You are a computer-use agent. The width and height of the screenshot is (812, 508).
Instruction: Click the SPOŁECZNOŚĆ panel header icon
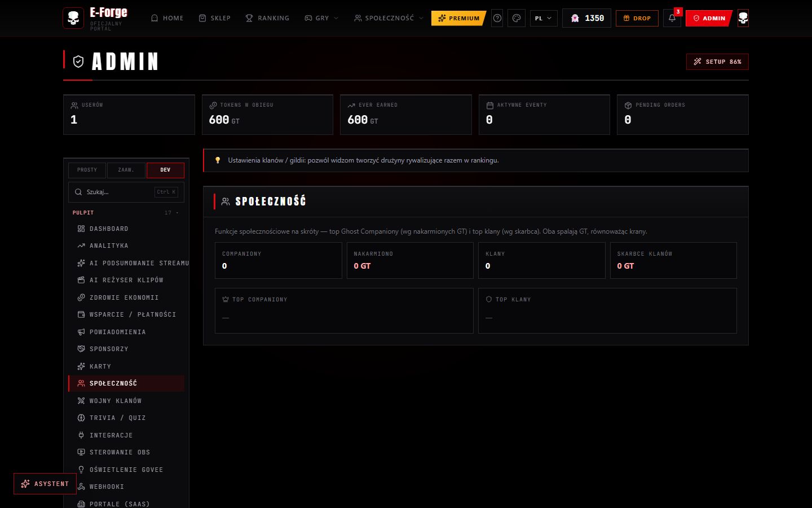(x=226, y=202)
